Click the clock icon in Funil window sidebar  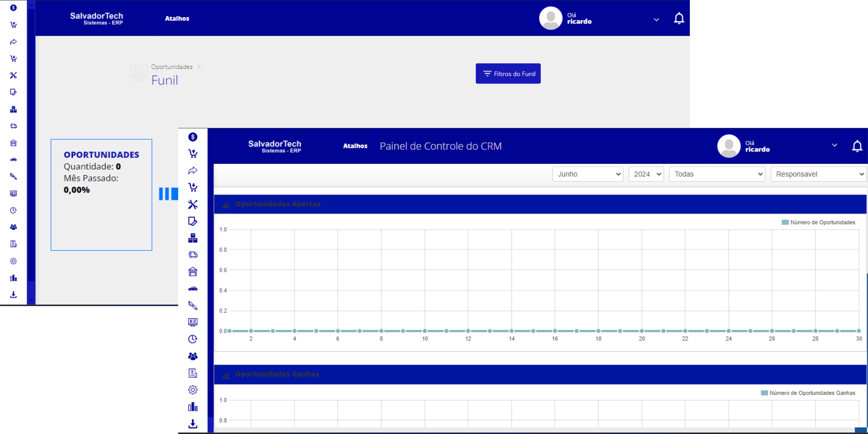click(x=14, y=210)
